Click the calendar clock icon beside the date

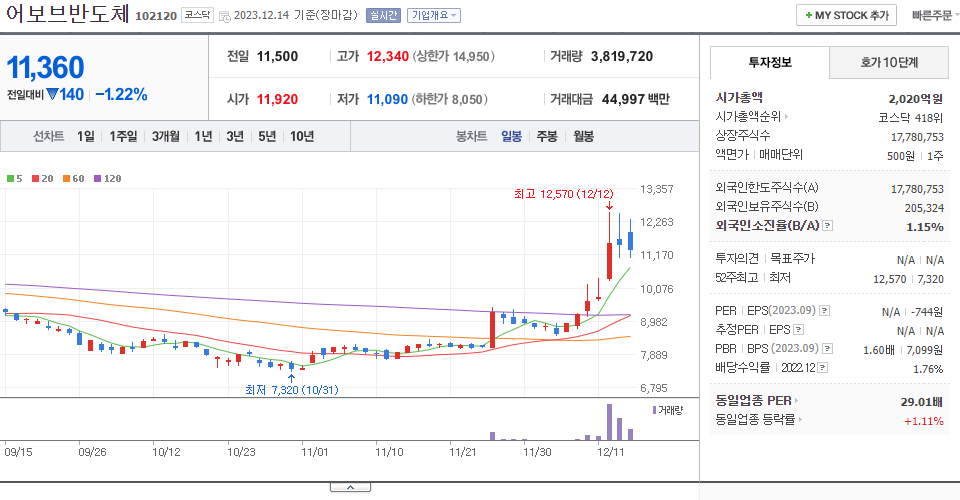[x=225, y=17]
